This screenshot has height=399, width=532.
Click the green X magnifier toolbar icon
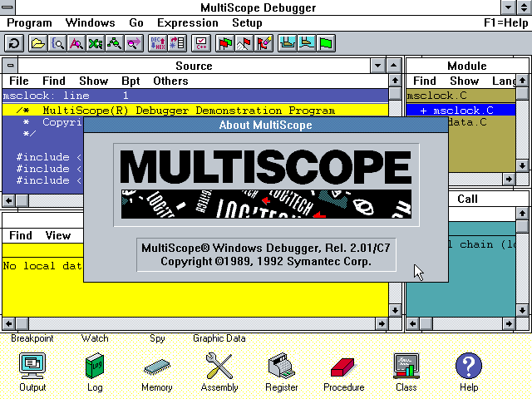[x=96, y=43]
